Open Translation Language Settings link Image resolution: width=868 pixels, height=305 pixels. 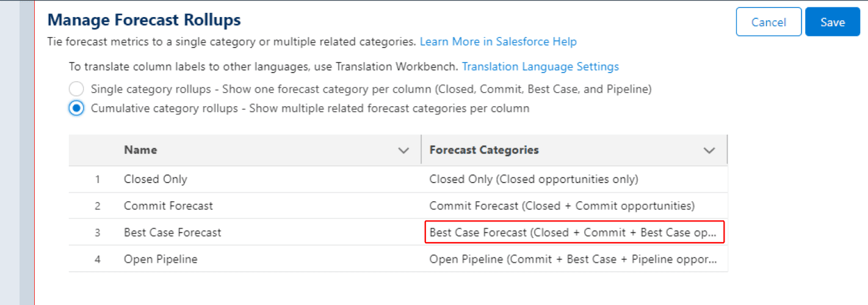[540, 66]
